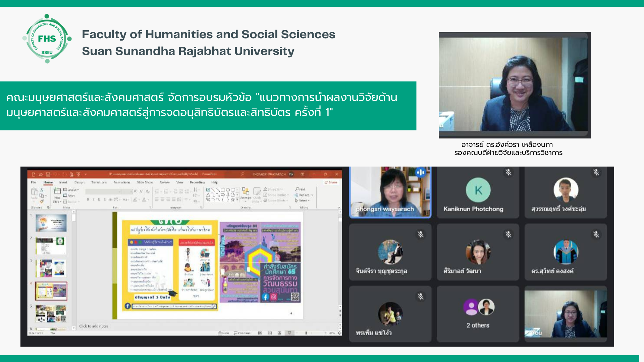Click the Format Painter brush icon
644x362 pixels.
click(x=42, y=201)
